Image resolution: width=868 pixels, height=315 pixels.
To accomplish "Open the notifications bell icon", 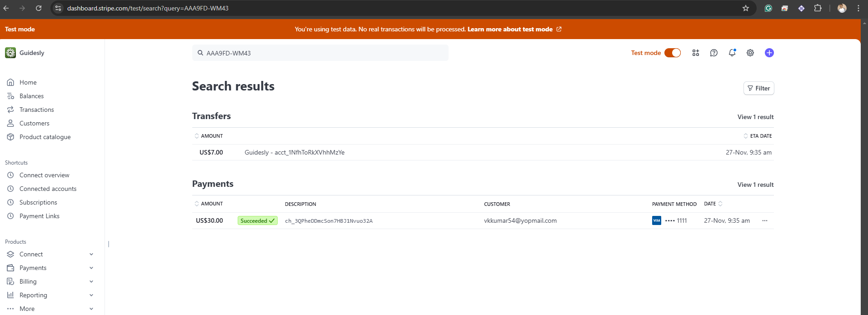I will click(732, 53).
